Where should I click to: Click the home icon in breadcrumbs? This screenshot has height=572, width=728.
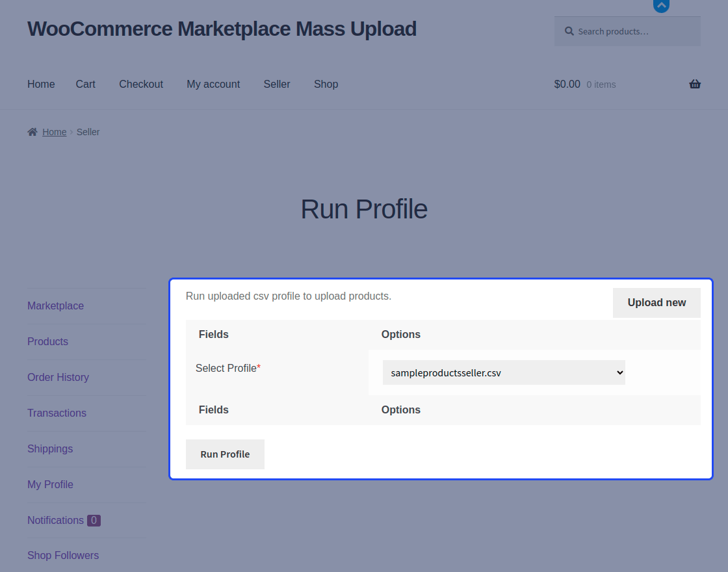click(31, 131)
